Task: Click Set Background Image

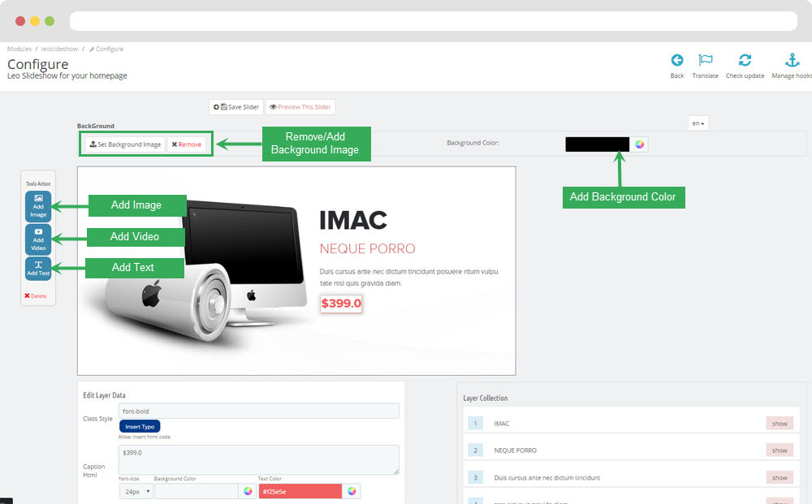Action: point(125,144)
